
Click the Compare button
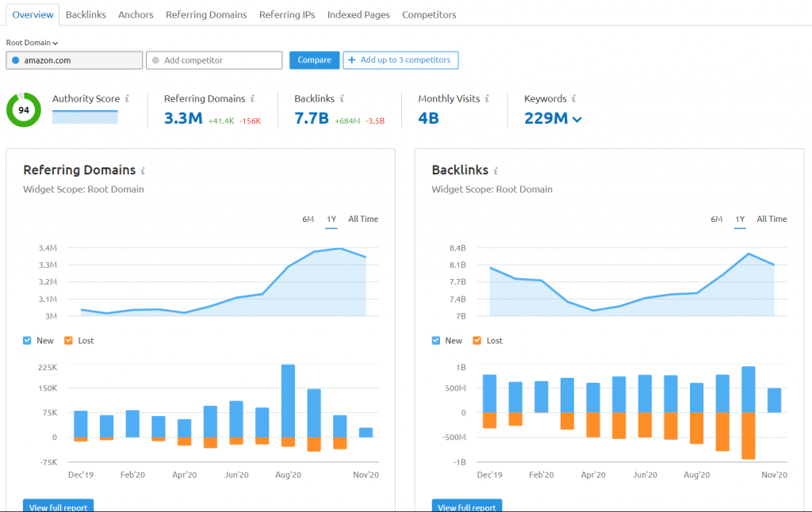pyautogui.click(x=314, y=60)
